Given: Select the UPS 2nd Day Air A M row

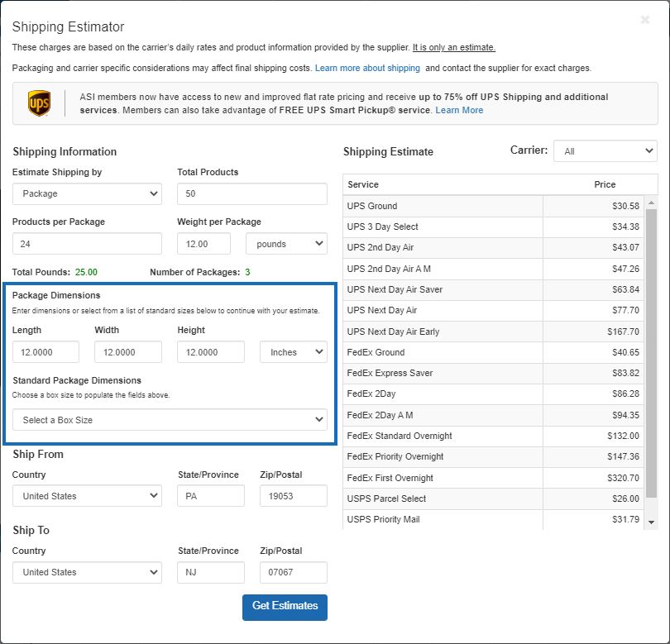Looking at the screenshot, I should tap(493, 269).
